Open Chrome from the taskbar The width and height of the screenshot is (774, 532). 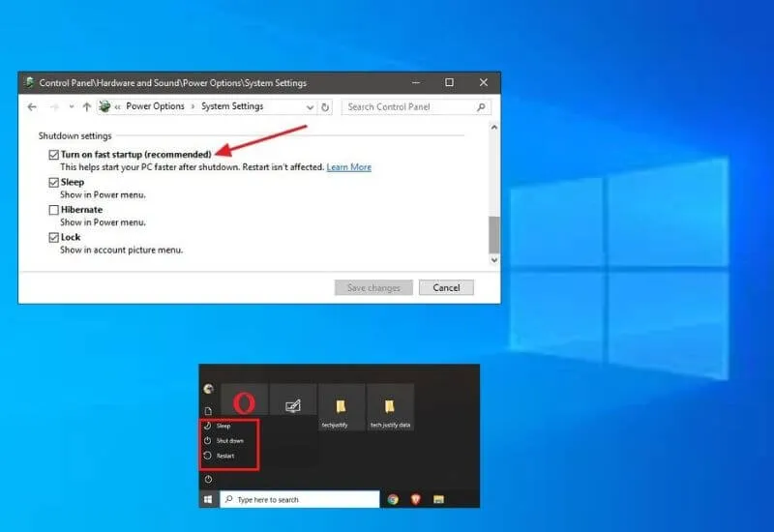[x=393, y=499]
